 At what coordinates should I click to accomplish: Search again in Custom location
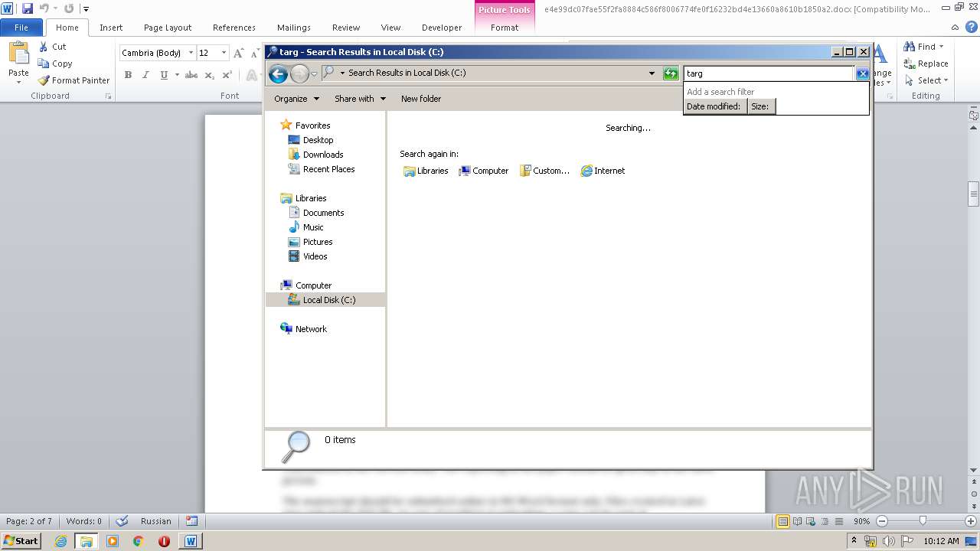tap(544, 171)
